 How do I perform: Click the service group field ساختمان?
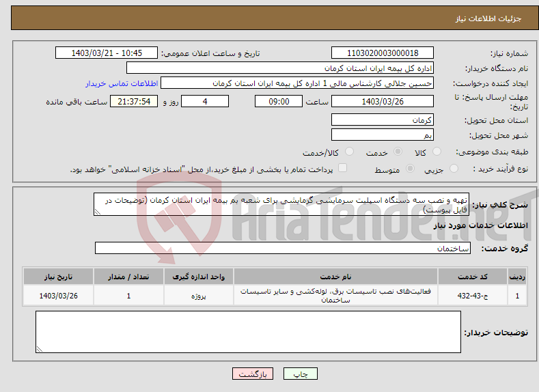[283, 248]
